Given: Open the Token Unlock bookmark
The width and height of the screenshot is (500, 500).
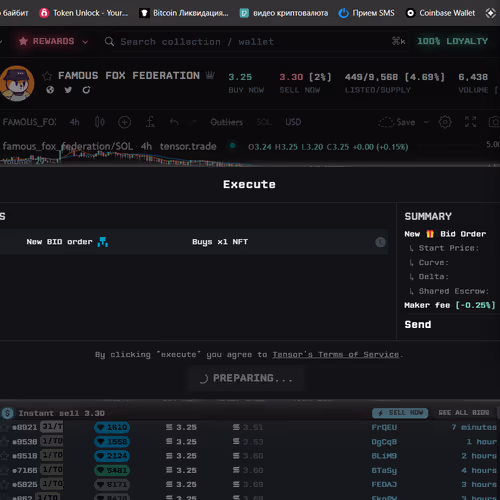Looking at the screenshot, I should 84,13.
